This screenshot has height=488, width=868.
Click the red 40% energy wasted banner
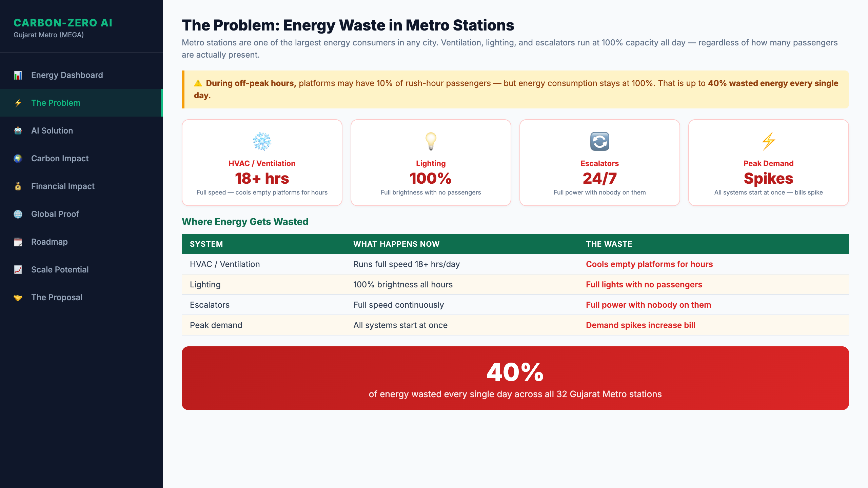[x=515, y=378]
